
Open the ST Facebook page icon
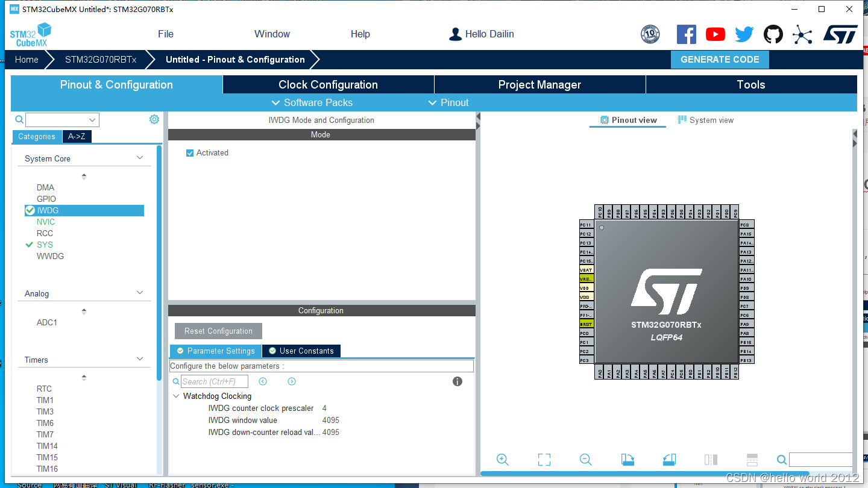687,34
